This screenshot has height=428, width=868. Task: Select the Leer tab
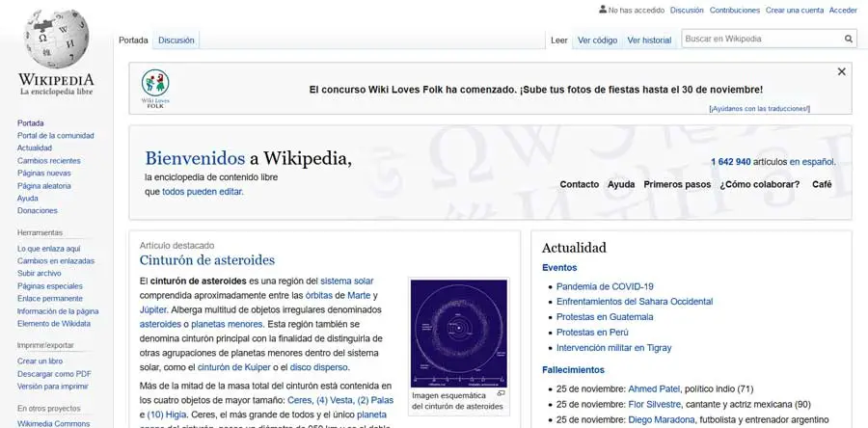point(559,40)
